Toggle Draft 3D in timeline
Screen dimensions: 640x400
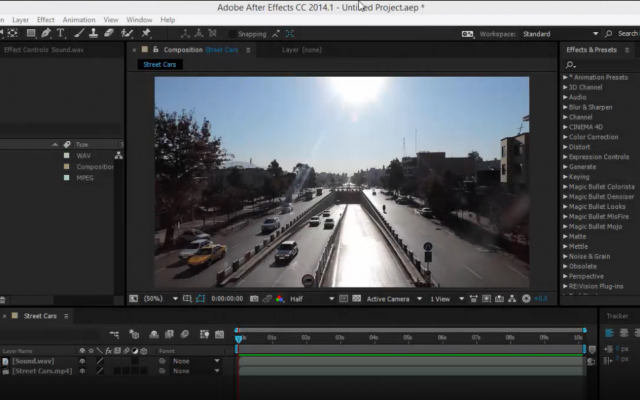134,335
